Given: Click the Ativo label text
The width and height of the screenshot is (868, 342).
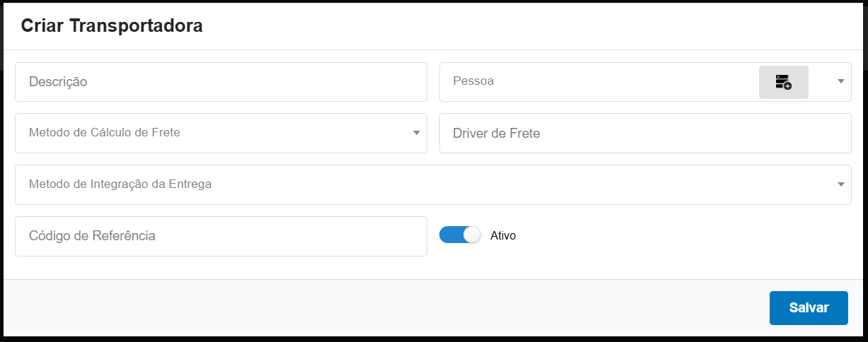Looking at the screenshot, I should point(503,236).
